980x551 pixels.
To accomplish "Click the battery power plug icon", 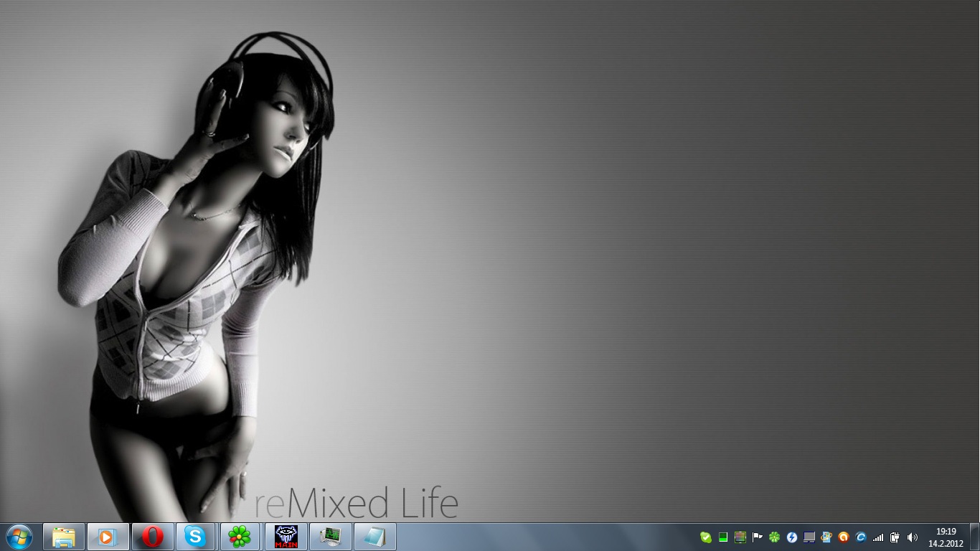I will pyautogui.click(x=895, y=537).
